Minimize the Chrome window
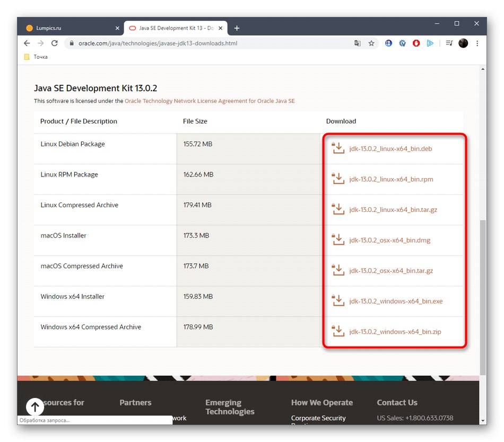 click(437, 23)
